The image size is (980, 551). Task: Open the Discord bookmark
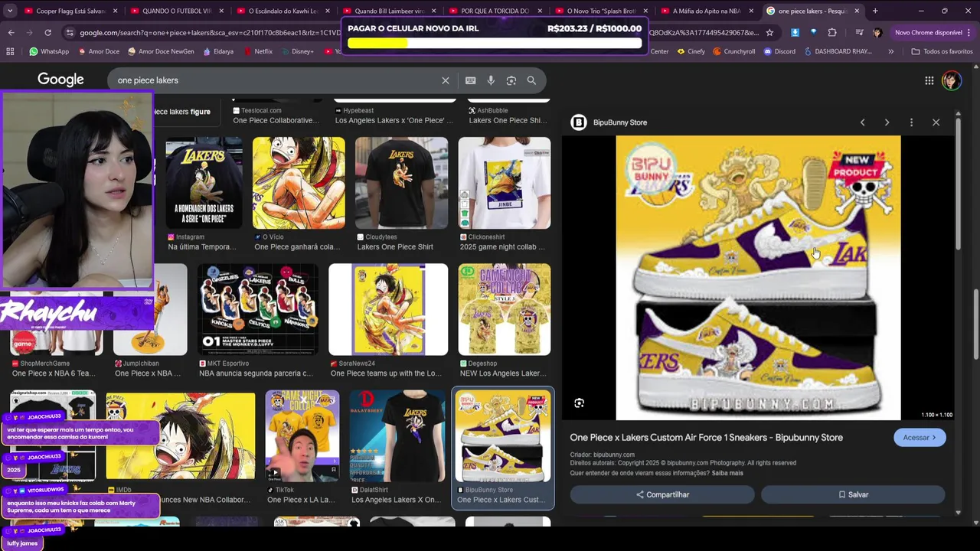[779, 51]
